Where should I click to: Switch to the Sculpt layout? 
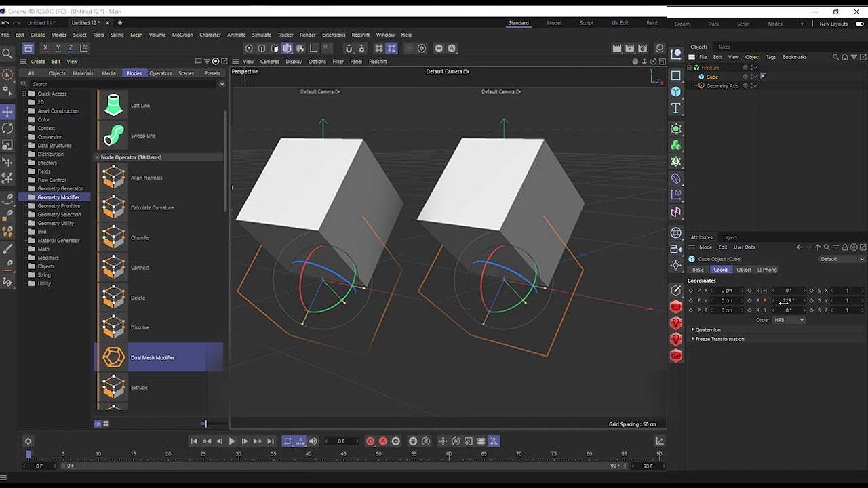point(587,23)
